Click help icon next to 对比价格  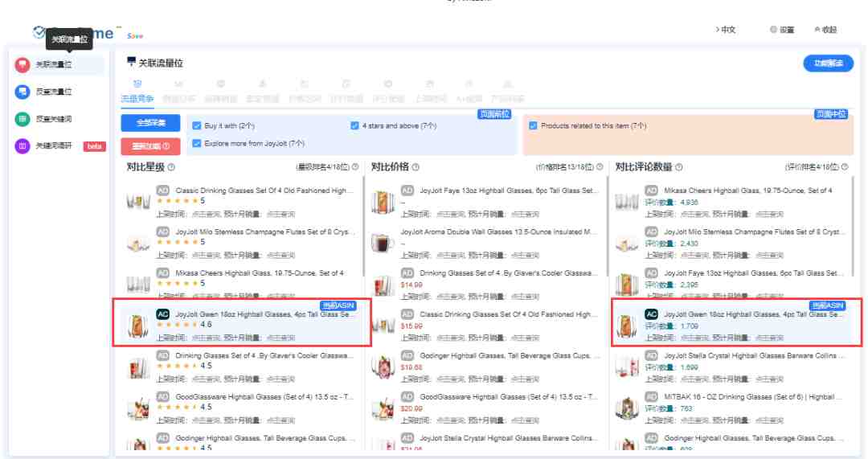pyautogui.click(x=416, y=167)
